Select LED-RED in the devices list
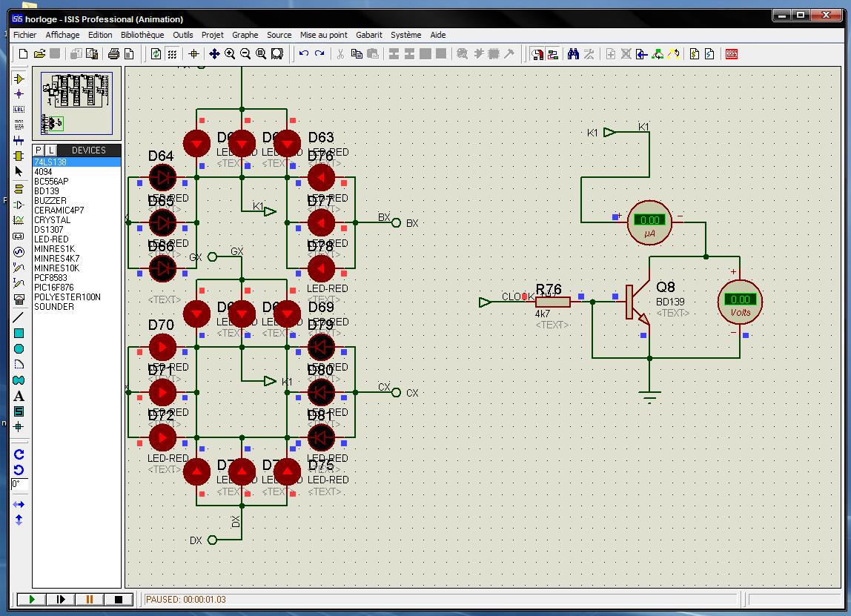The image size is (851, 616). click(51, 239)
